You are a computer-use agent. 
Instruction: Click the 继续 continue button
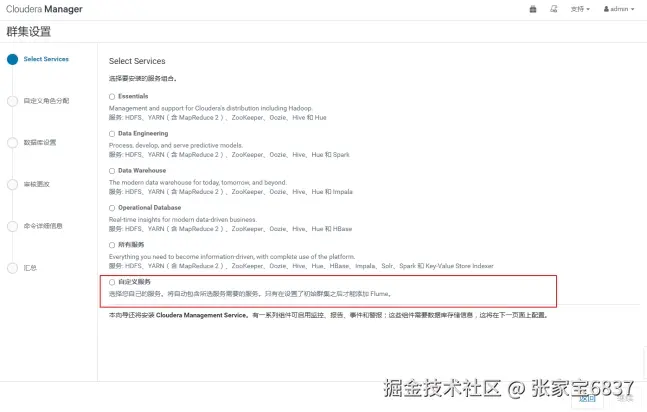click(625, 398)
